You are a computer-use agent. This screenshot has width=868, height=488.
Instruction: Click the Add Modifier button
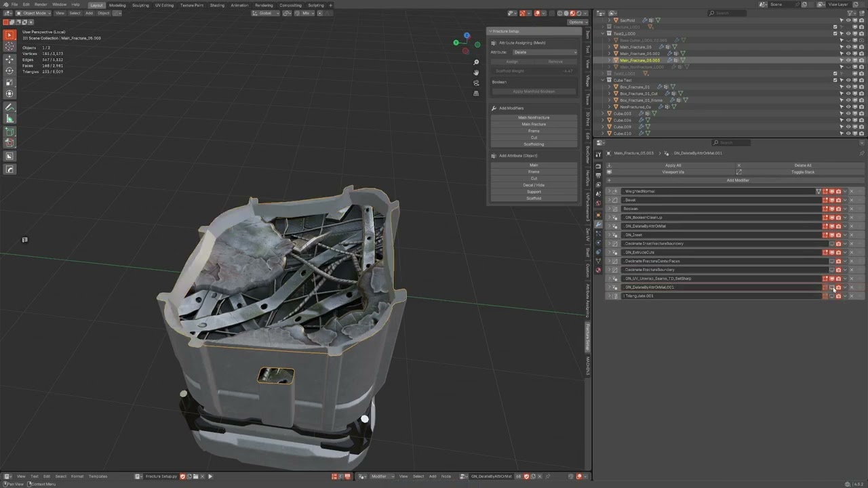[x=738, y=180]
